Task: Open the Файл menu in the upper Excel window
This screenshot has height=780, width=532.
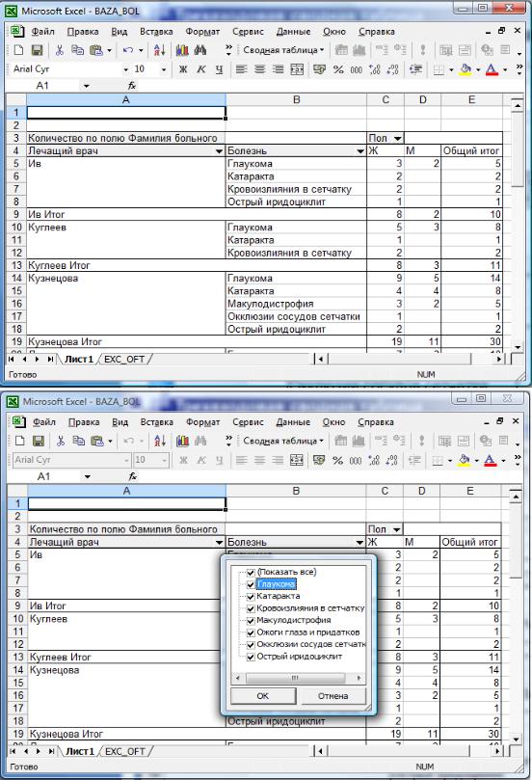Action: pos(42,32)
